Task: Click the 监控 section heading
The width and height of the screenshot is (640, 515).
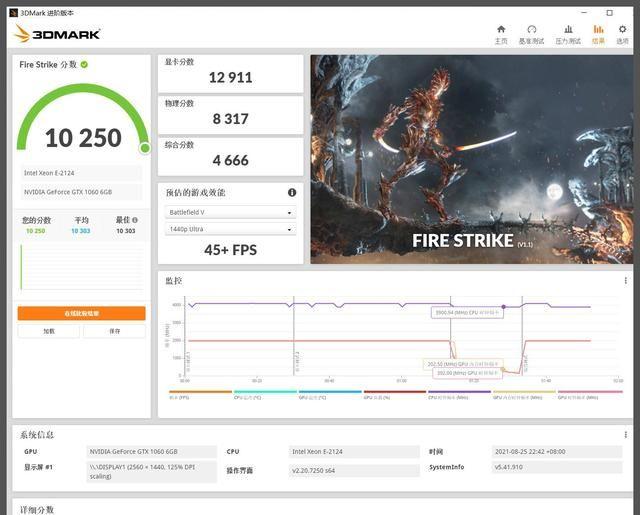Action: click(173, 280)
